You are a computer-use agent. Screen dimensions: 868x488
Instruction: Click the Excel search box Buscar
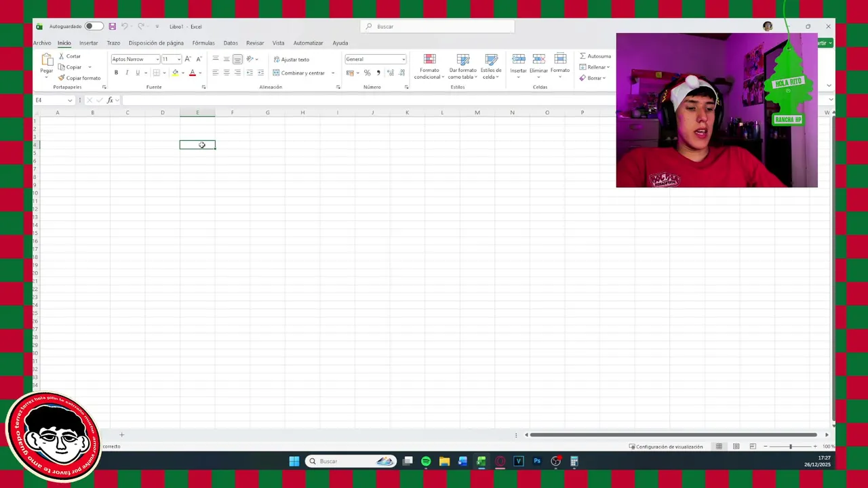coord(437,26)
